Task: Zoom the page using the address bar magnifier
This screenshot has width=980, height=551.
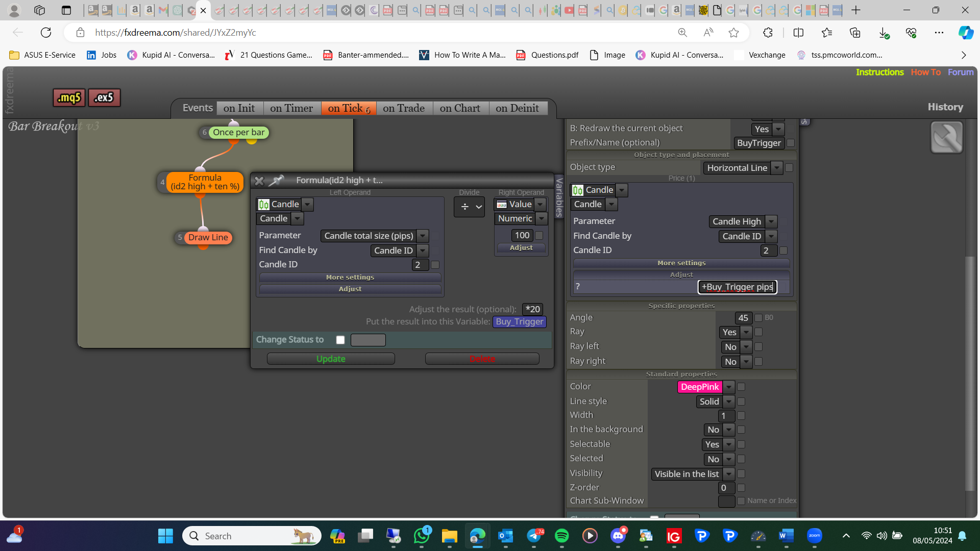Action: (x=682, y=33)
